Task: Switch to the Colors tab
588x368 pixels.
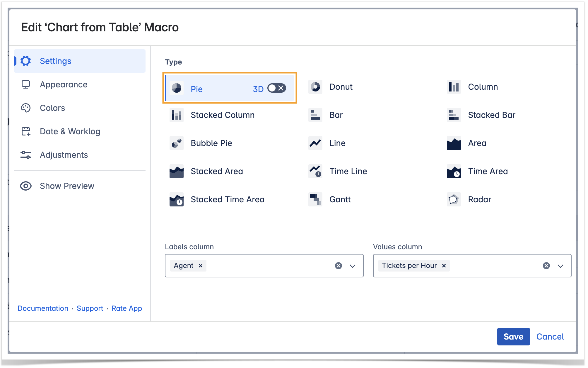Action: click(52, 108)
